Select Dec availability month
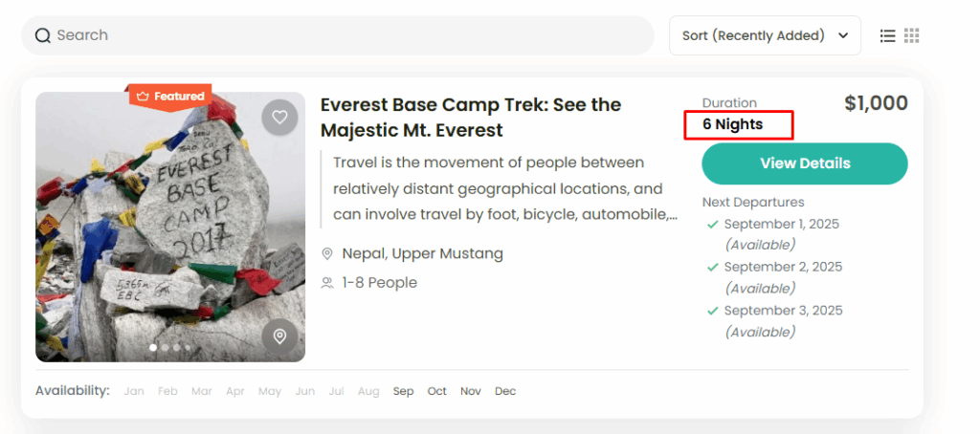This screenshot has height=434, width=980. [x=505, y=391]
